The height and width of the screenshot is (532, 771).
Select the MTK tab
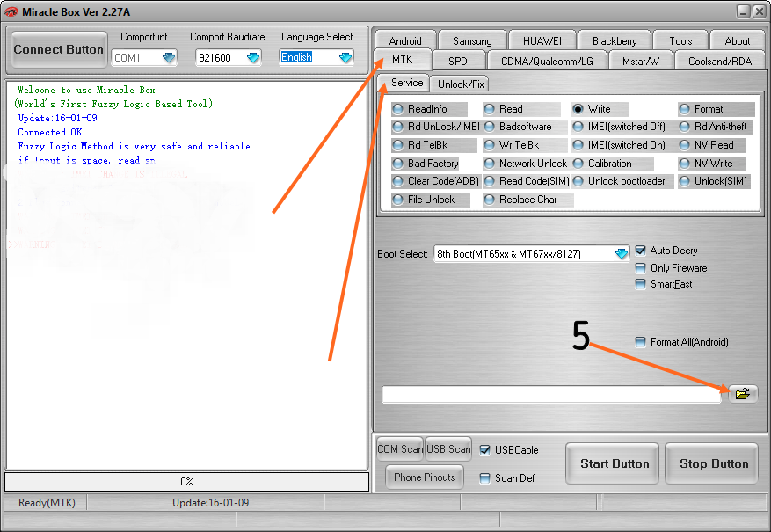(x=403, y=60)
